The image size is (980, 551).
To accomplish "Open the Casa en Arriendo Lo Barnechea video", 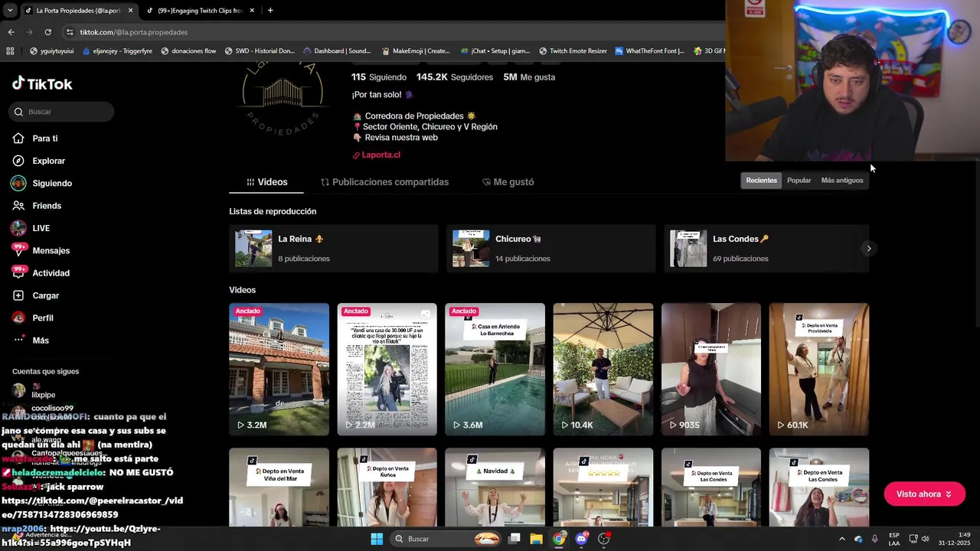I will (x=495, y=369).
